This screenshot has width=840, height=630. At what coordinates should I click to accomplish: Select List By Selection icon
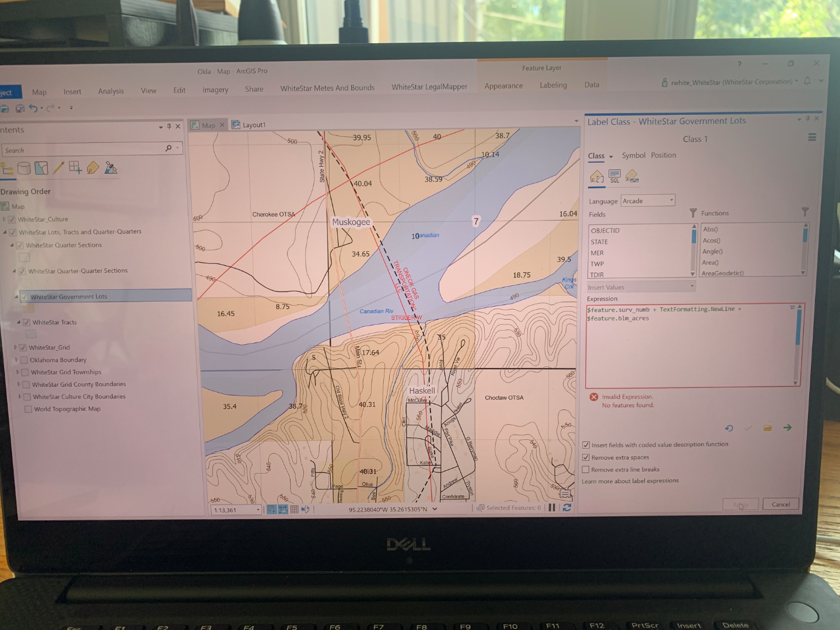(x=41, y=169)
